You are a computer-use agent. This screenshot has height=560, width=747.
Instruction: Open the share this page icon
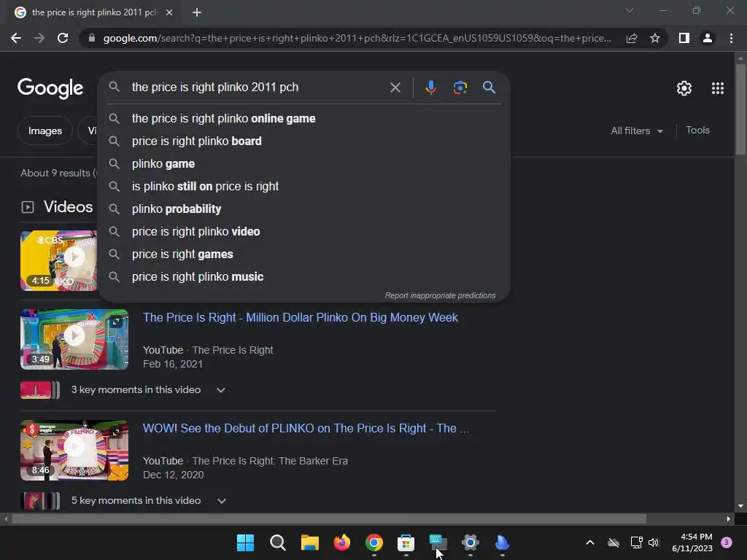(x=632, y=38)
